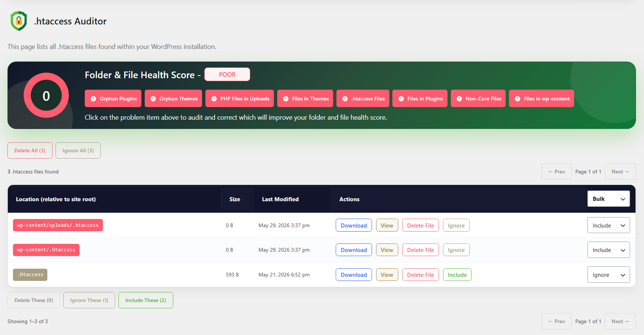
Task: Click the POOR health score badge
Action: coord(227,74)
